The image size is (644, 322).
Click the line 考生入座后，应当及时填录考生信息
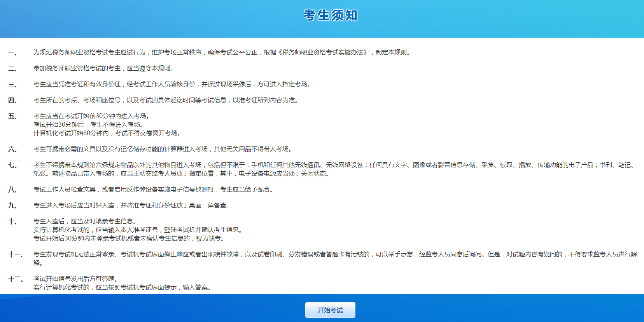pyautogui.click(x=86, y=221)
